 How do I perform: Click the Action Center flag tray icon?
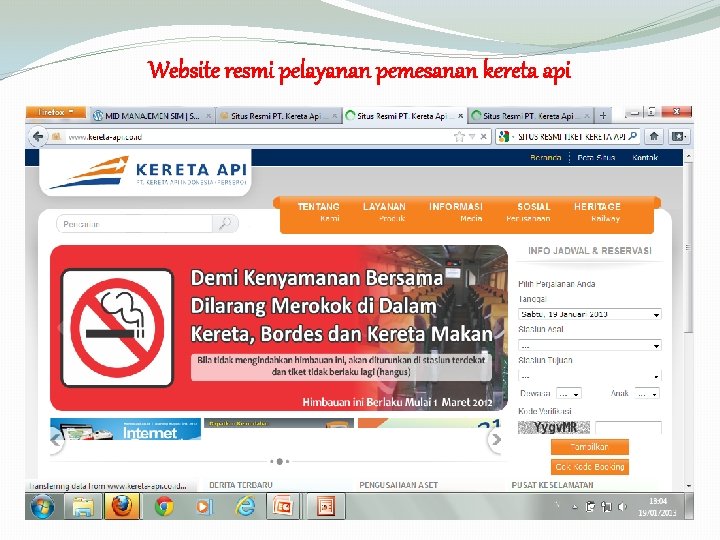pyautogui.click(x=591, y=506)
